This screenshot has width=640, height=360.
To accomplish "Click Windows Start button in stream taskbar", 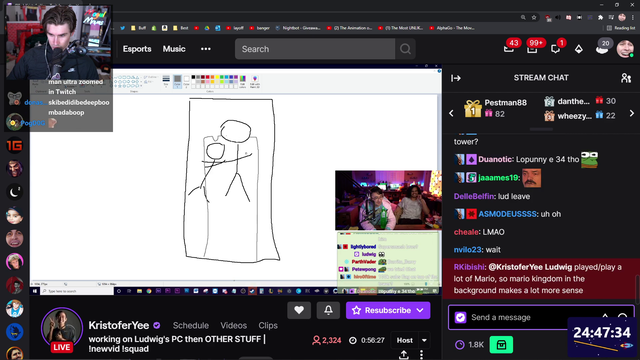I will [x=35, y=291].
